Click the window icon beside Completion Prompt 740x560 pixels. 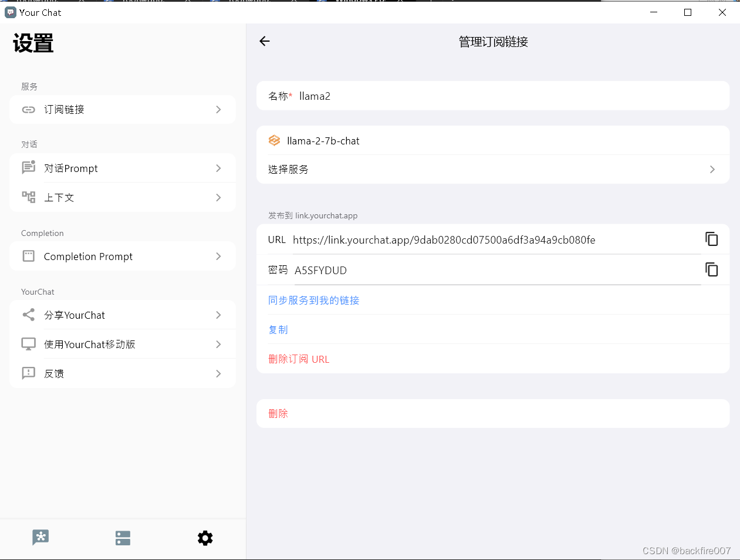[29, 256]
